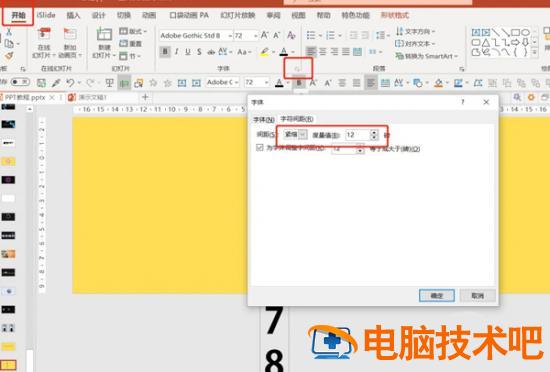Click quick toolbar font color A icon

click(279, 83)
